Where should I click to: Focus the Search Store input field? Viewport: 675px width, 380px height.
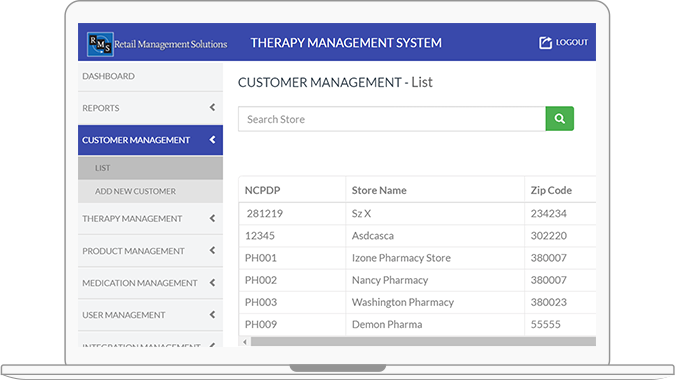392,119
